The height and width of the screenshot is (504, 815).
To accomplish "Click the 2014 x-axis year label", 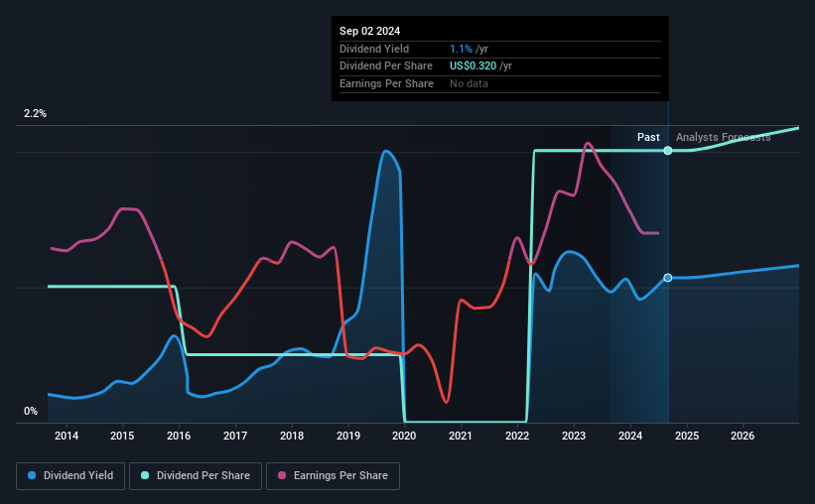I will (67, 436).
